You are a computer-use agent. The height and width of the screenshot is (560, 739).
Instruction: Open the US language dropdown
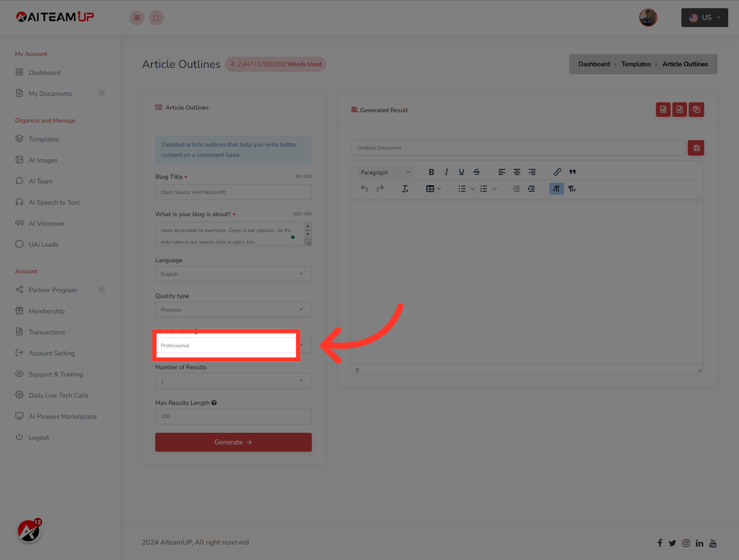pyautogui.click(x=705, y=18)
